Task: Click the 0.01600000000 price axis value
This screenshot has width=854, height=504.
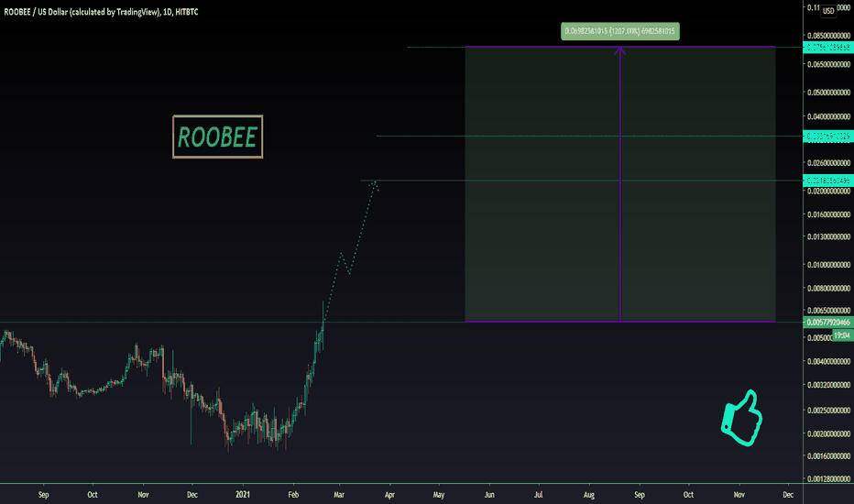Action: point(828,214)
